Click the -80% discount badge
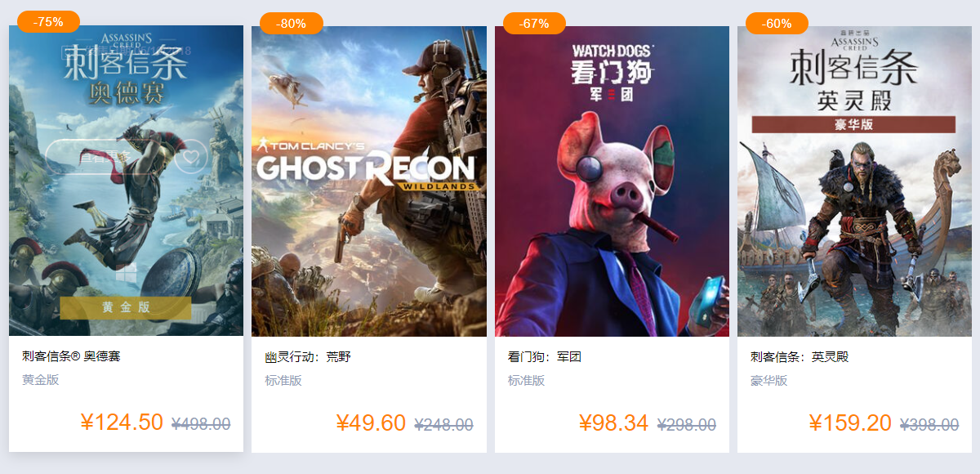This screenshot has width=980, height=474. coord(292,24)
